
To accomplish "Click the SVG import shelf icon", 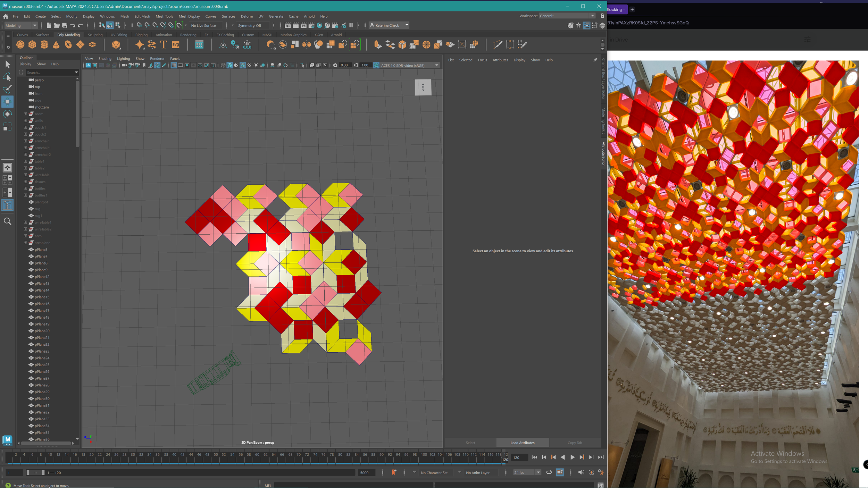I will click(176, 44).
